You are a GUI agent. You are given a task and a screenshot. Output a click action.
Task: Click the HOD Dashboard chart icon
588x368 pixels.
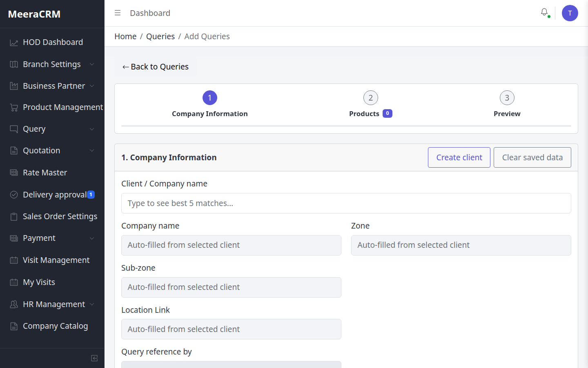pos(14,43)
